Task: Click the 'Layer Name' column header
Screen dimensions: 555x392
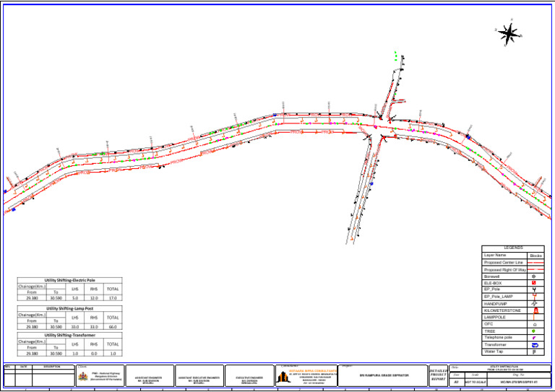Action: pos(495,256)
